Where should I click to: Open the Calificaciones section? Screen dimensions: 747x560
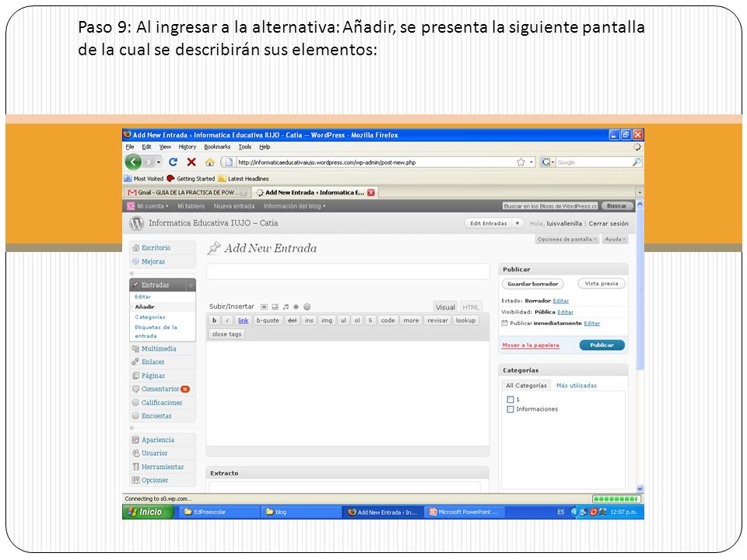pyautogui.click(x=162, y=402)
